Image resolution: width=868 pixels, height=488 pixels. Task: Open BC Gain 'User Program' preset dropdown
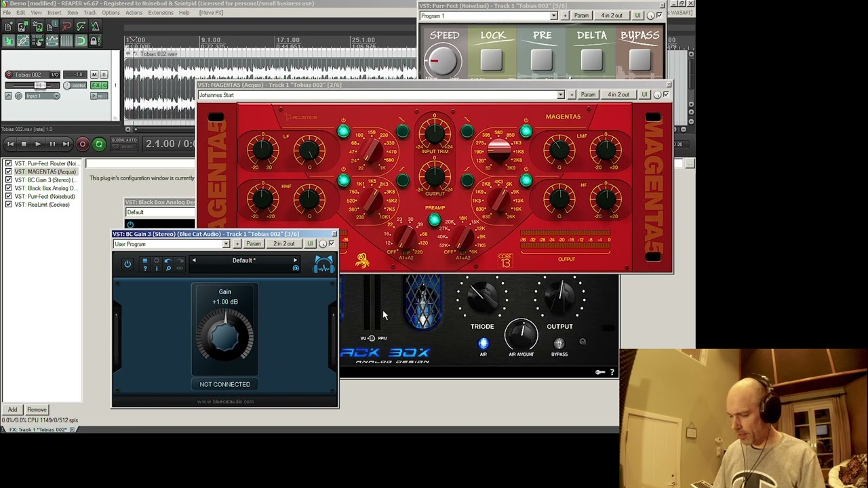point(172,244)
